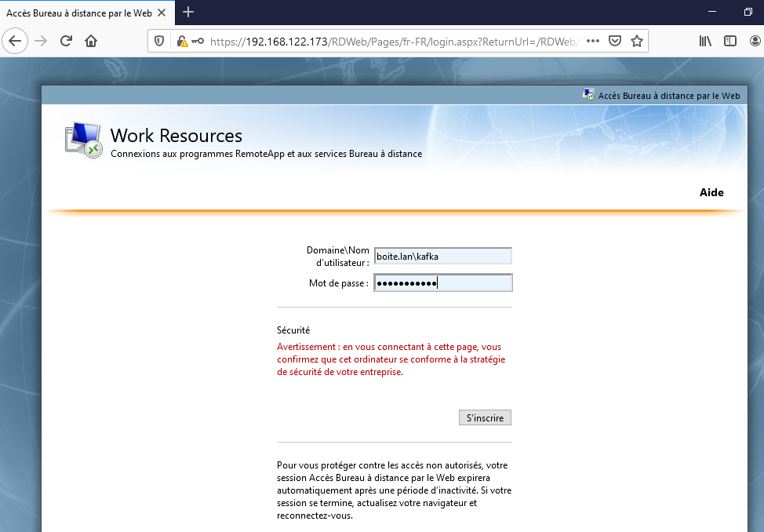Click the Aide help link

tap(711, 192)
